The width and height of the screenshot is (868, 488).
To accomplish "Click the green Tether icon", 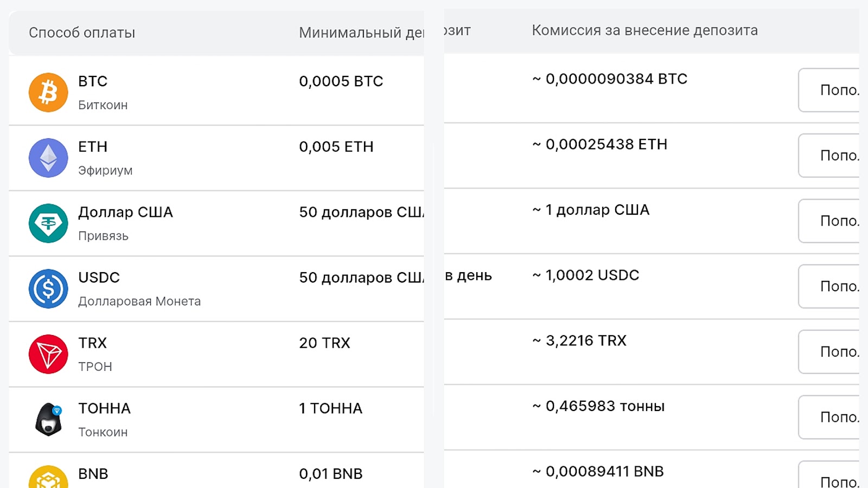I will pyautogui.click(x=48, y=223).
